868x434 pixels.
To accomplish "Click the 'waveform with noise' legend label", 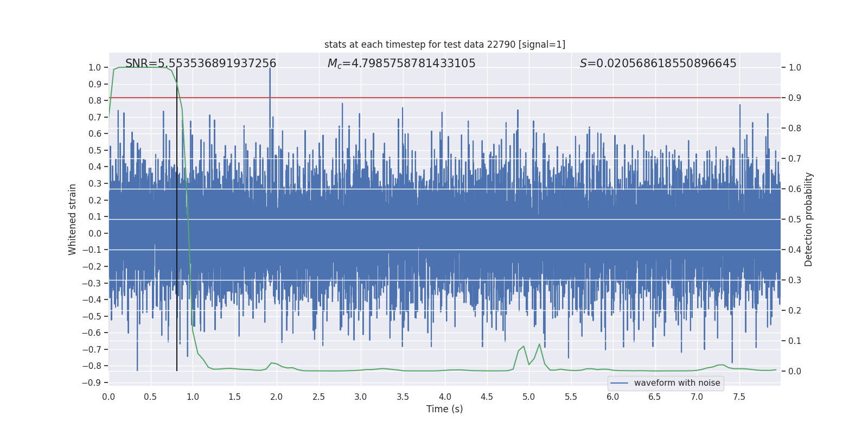I will point(676,383).
